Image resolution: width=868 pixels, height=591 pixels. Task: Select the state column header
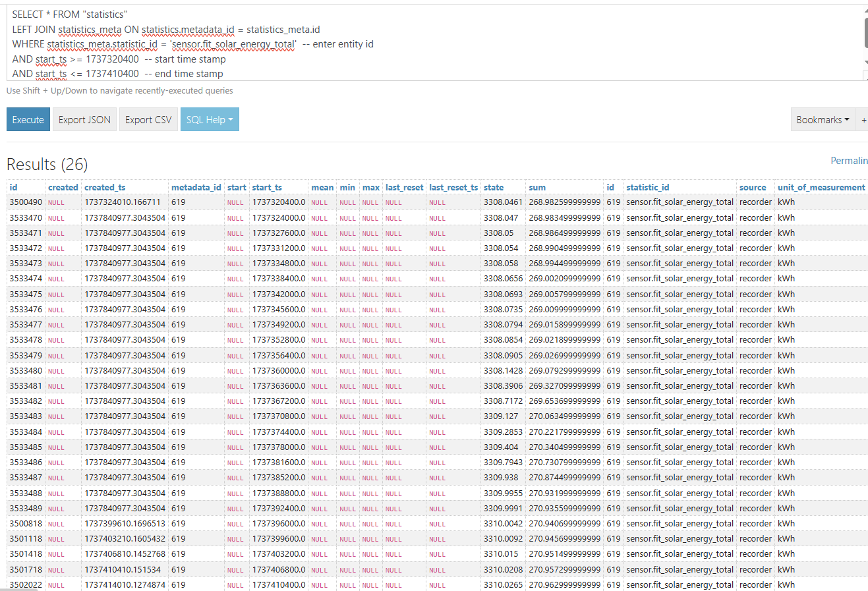pos(494,188)
